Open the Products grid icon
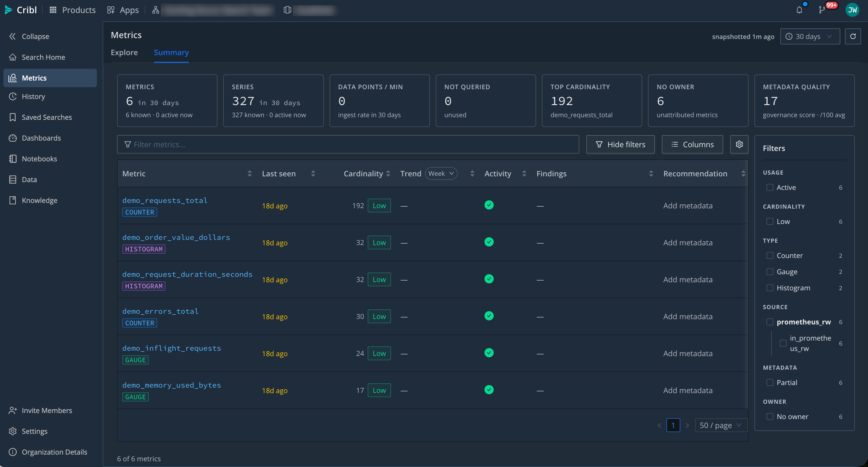This screenshot has width=868, height=467. (x=53, y=10)
